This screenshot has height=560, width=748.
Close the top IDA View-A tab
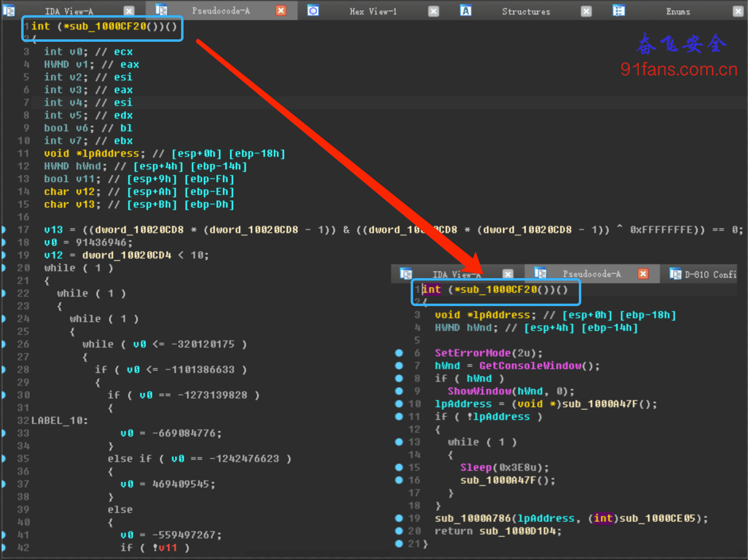[129, 11]
